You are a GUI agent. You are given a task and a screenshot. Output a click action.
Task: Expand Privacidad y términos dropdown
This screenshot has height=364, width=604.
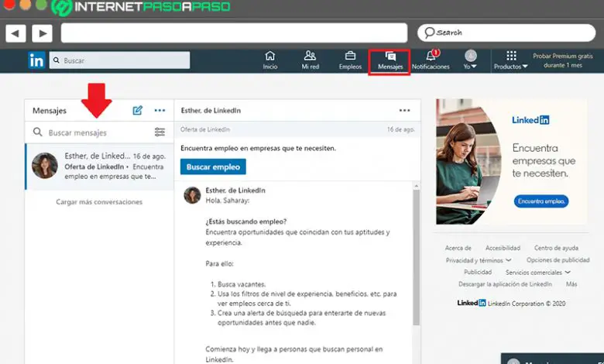[479, 260]
